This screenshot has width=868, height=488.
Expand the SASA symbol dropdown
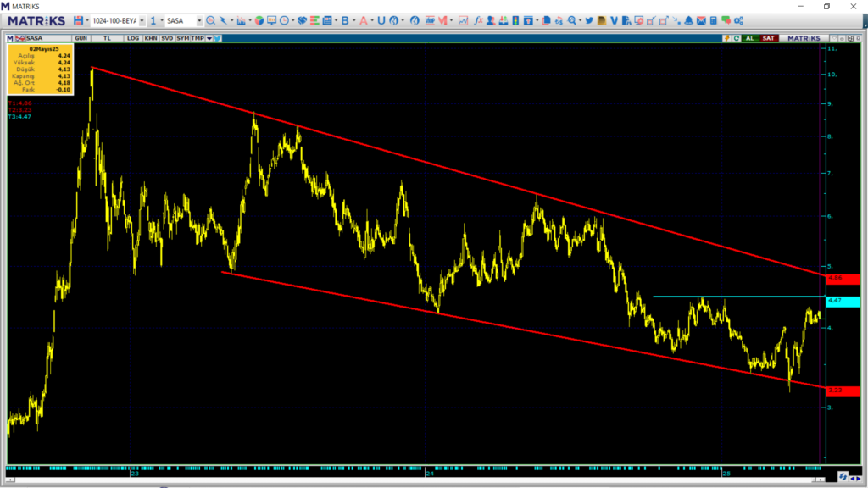[x=199, y=20]
